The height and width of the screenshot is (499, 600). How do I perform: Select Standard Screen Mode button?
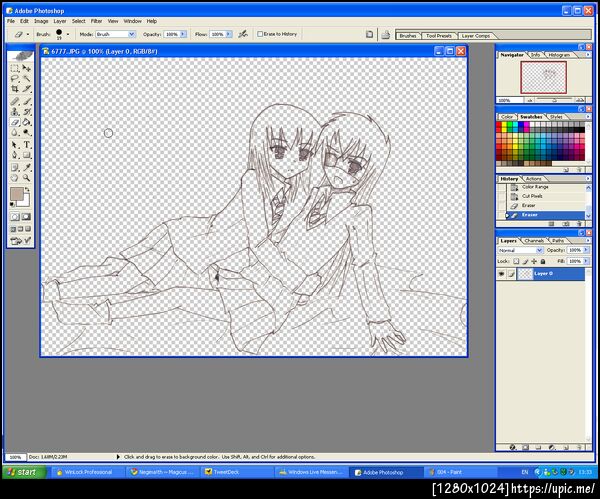(13, 229)
